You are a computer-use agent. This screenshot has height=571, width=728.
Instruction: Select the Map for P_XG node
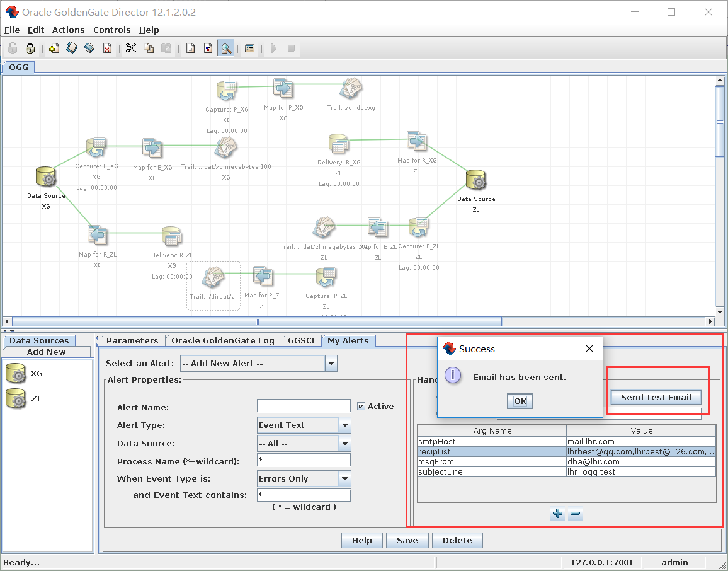pyautogui.click(x=283, y=88)
